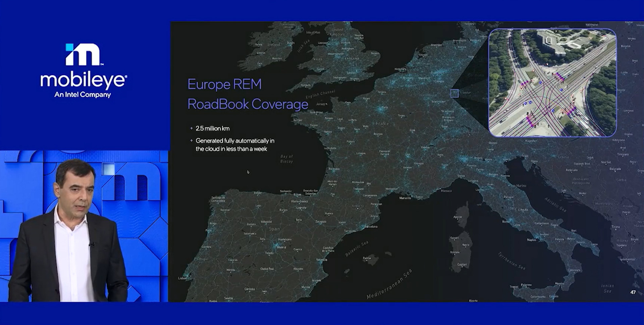
Task: Click the "France" country label
Action: click(382, 123)
